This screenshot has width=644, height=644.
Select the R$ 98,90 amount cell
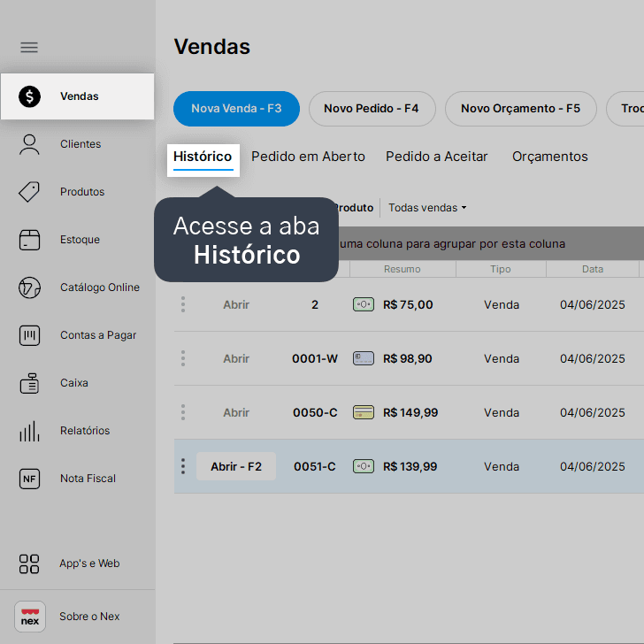pos(408,358)
